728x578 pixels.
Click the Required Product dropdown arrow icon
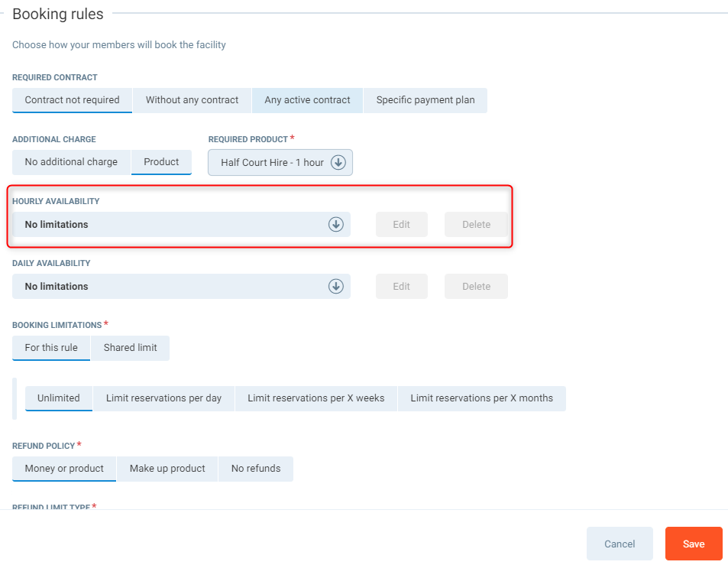point(338,163)
